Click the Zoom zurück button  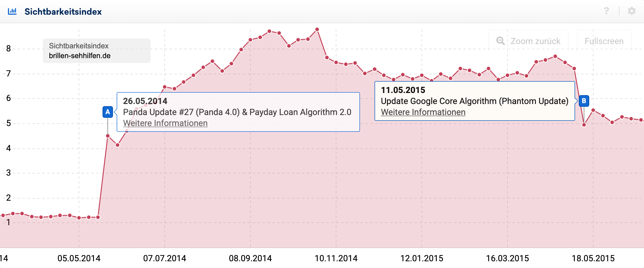(x=529, y=41)
